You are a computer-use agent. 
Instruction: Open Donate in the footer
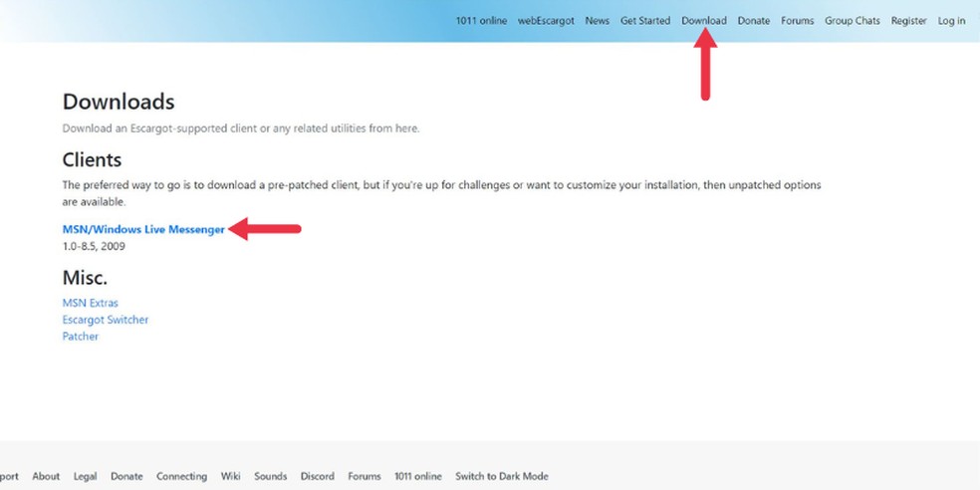click(126, 476)
